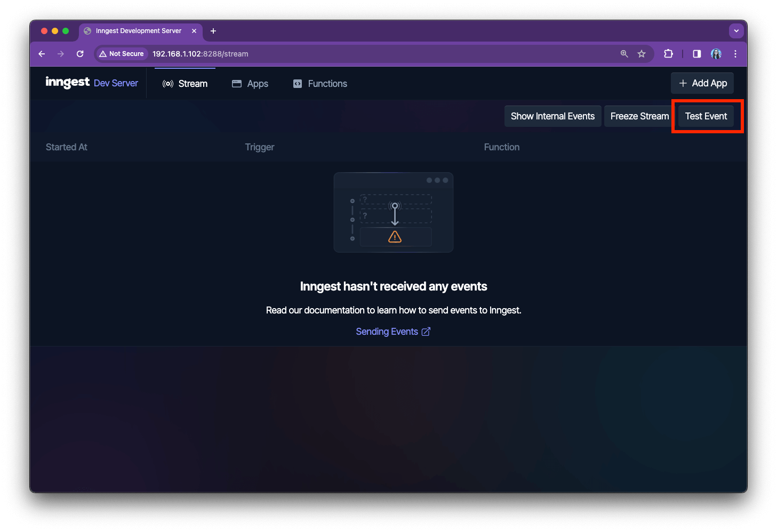Click the Apps card icon in navigation
This screenshot has height=532, width=777.
coord(236,83)
